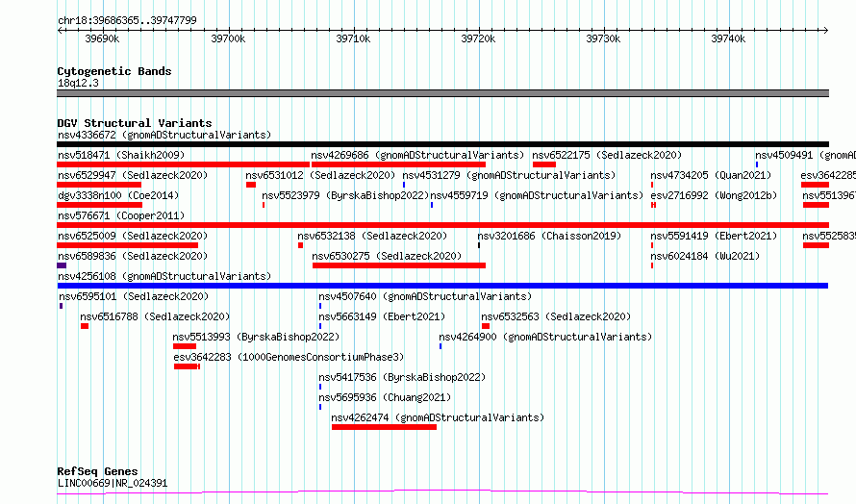Click nsv6532563 (Sedlazeck2020) label

click(556, 316)
